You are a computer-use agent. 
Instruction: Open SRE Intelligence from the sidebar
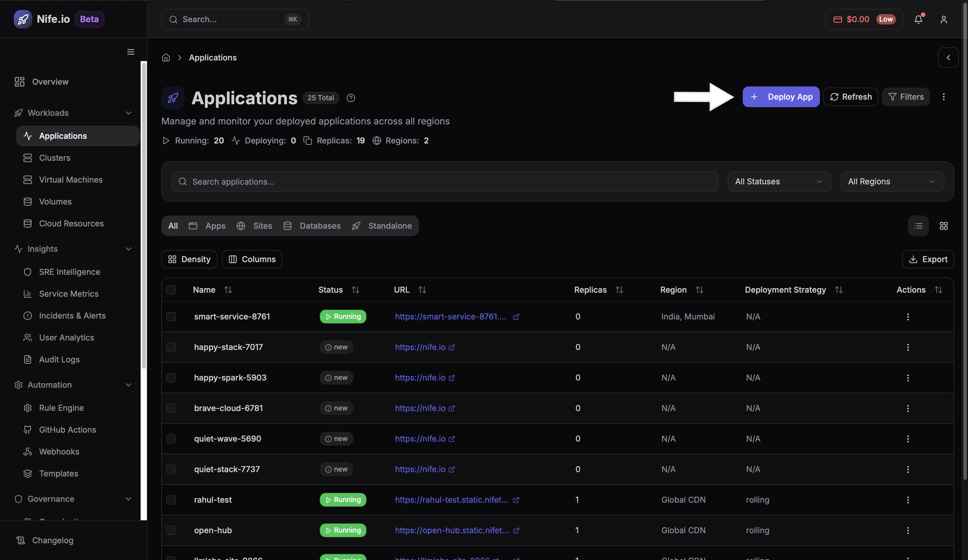click(69, 272)
